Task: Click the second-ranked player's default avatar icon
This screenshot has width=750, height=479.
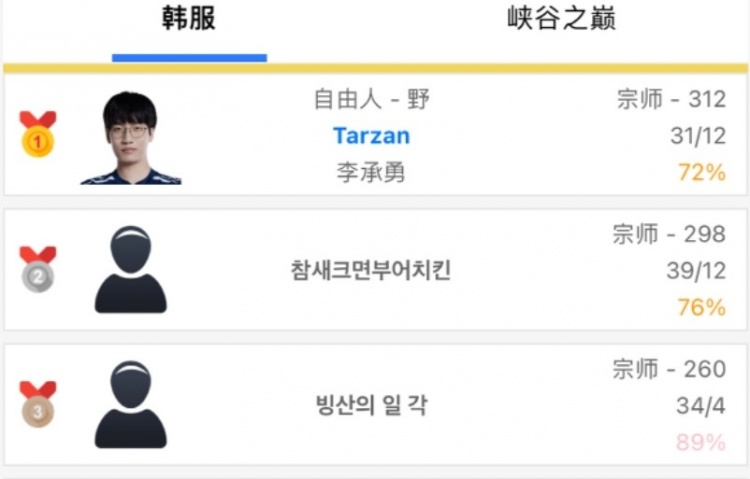Action: point(131,269)
